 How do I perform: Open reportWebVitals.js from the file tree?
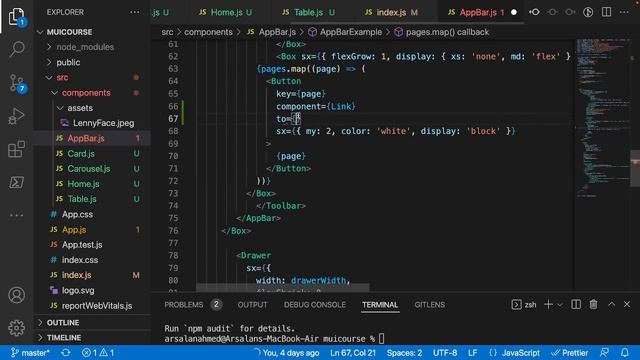tap(97, 306)
